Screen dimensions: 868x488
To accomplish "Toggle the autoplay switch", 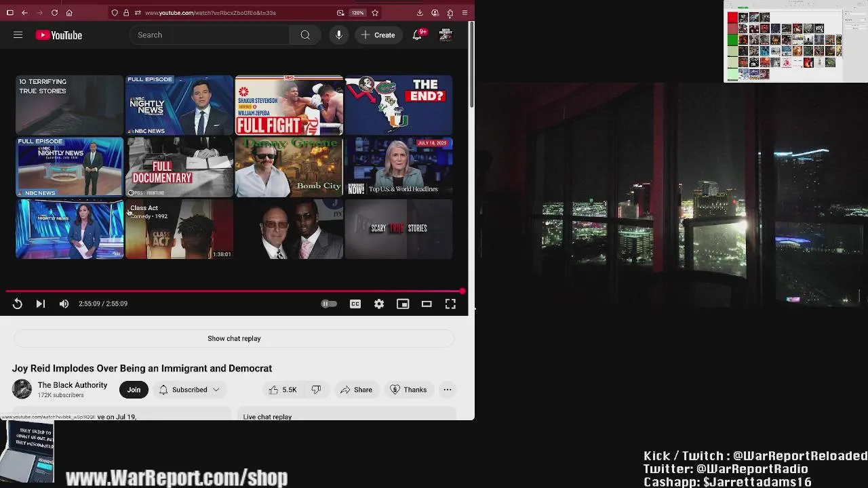I will 328,304.
